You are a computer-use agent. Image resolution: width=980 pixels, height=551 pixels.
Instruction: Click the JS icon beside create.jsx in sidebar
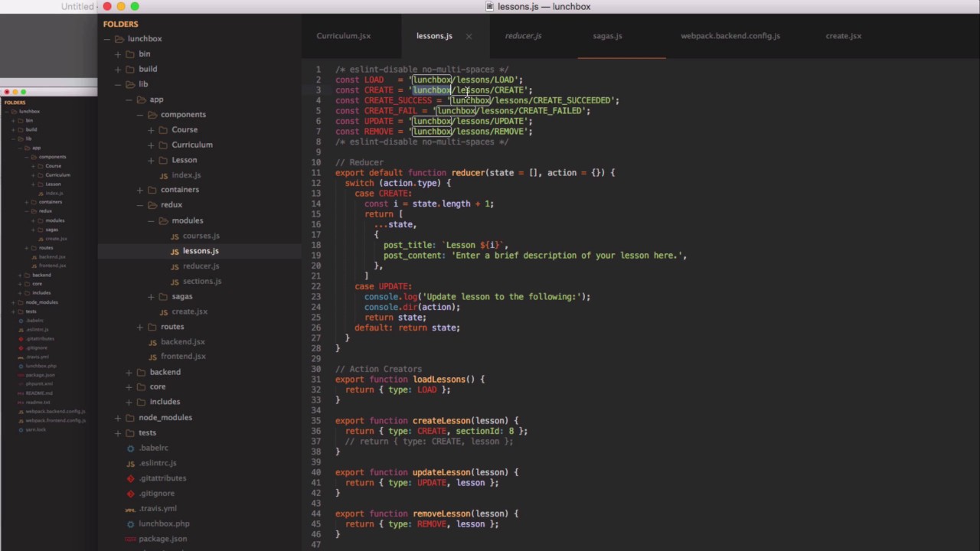tap(163, 311)
